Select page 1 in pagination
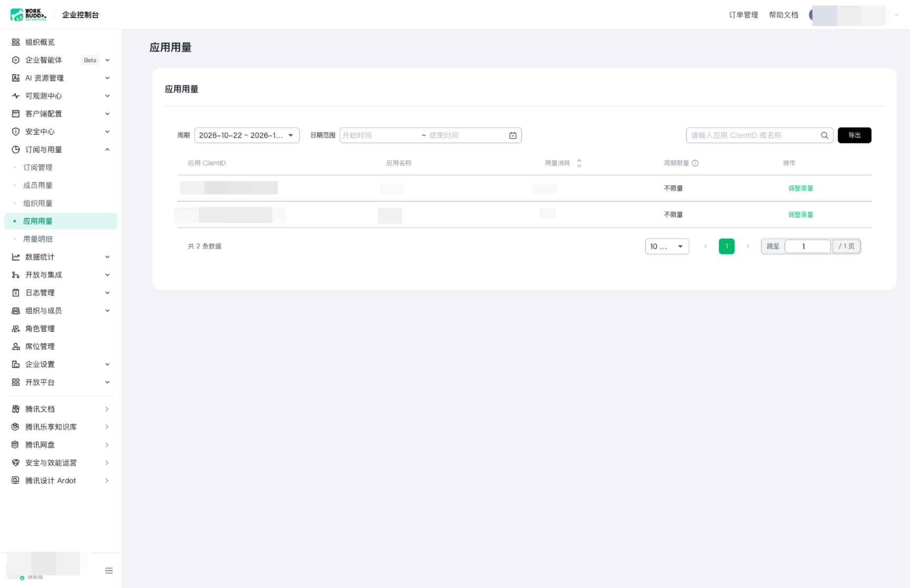The height and width of the screenshot is (588, 910). coord(726,246)
